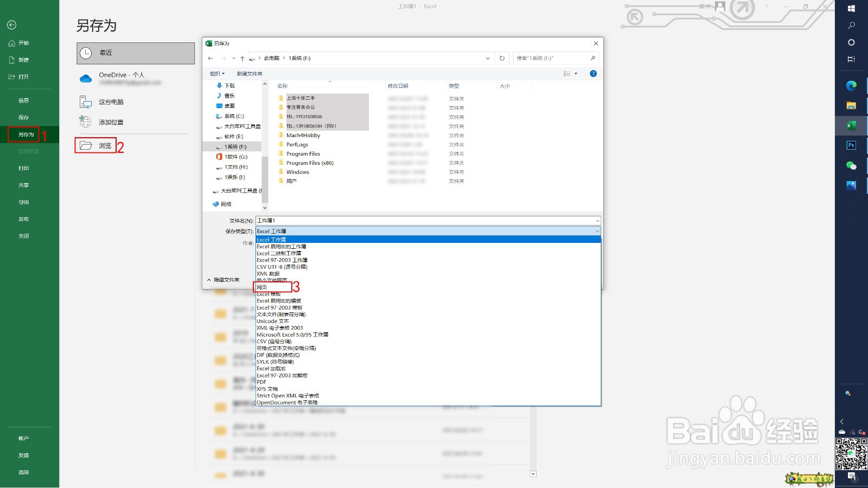Click the search magnifier icon in dialog
Viewport: 868px width, 488px height.
(593, 58)
